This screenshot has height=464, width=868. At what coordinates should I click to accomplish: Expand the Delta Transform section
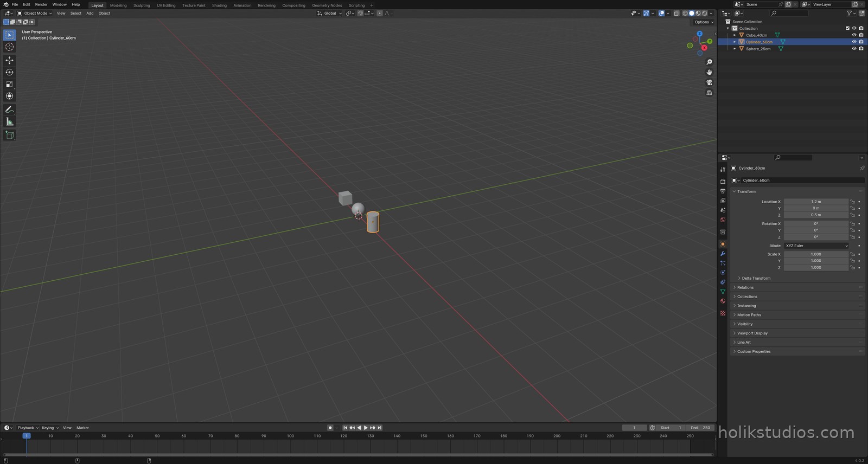756,278
